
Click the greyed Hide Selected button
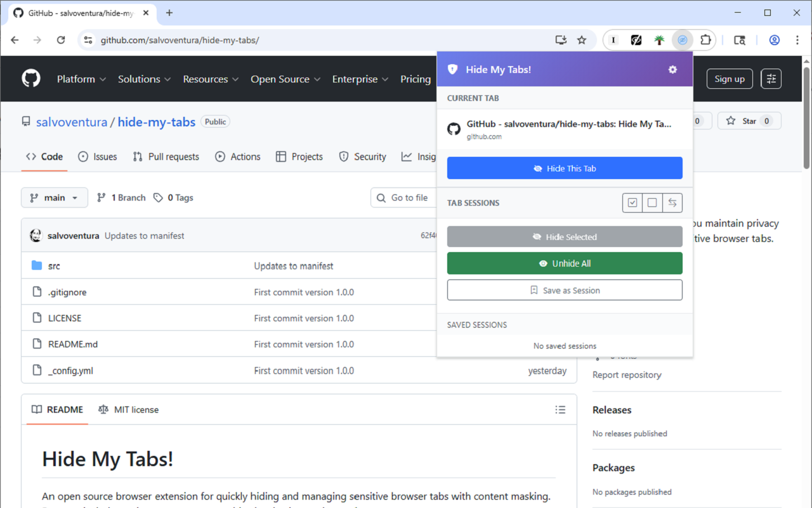565,237
